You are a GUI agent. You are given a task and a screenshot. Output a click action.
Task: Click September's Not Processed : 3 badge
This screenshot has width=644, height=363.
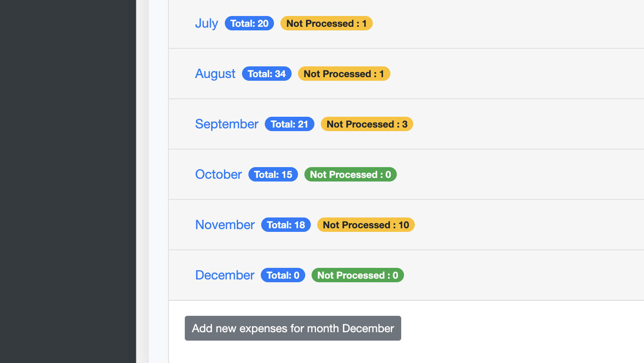[367, 124]
